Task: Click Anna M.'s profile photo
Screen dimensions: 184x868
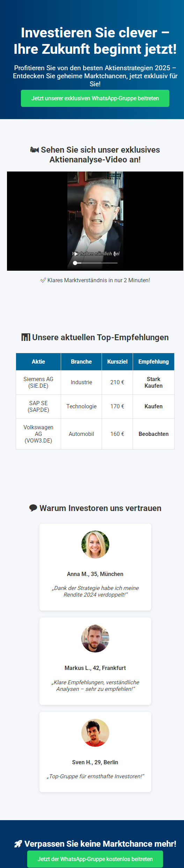Action: [x=95, y=545]
